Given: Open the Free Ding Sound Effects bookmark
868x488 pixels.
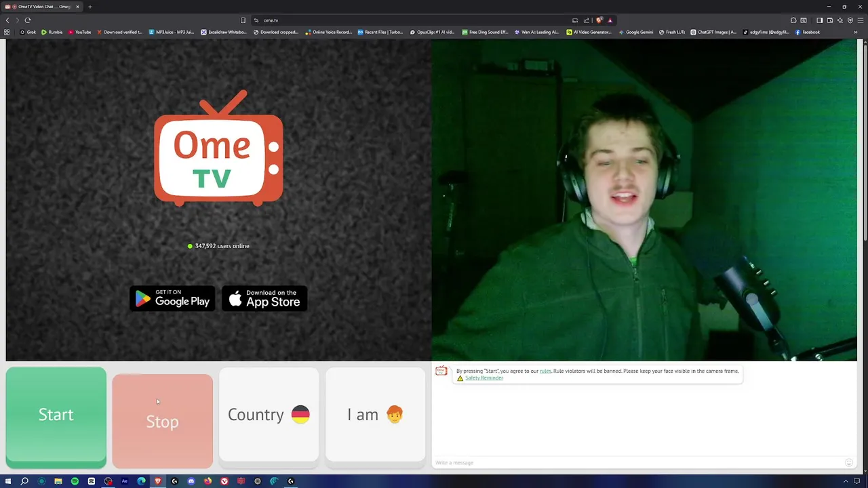Looking at the screenshot, I should tap(485, 32).
